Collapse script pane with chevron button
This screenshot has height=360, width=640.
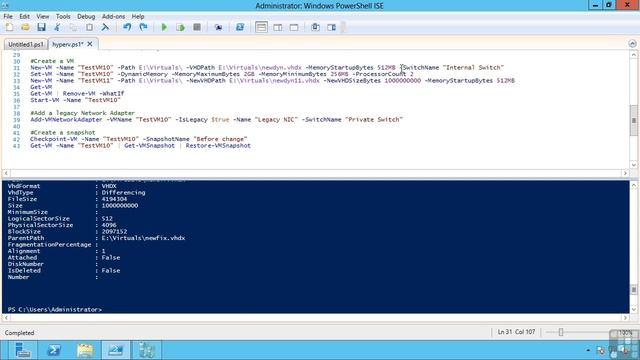click(x=632, y=43)
